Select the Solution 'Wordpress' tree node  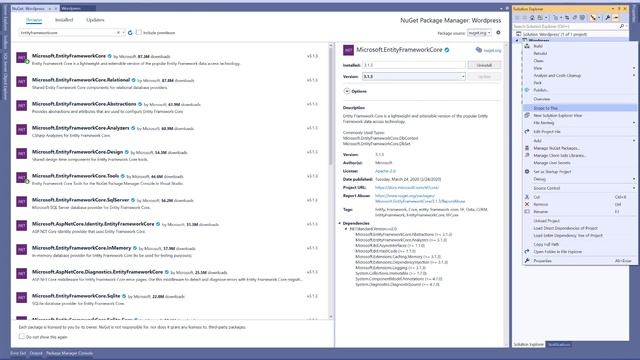click(x=554, y=34)
